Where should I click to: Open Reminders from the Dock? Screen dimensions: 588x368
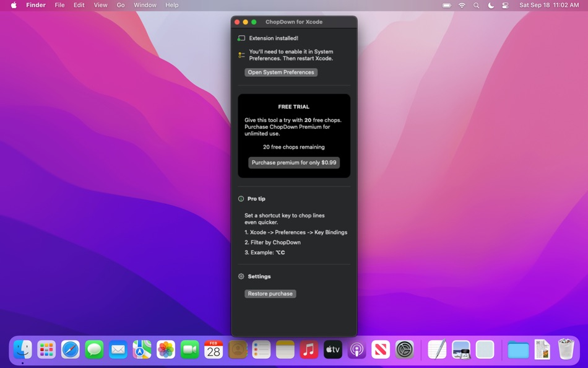pos(261,349)
